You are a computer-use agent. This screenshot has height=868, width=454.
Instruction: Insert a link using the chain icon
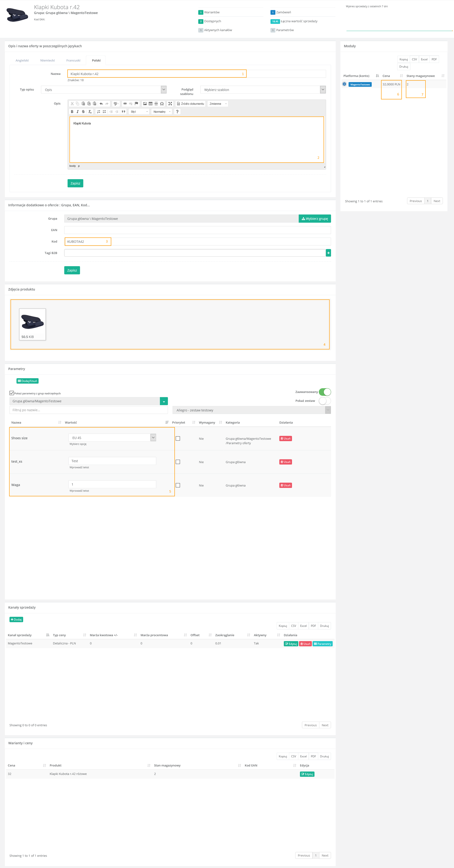(125, 104)
